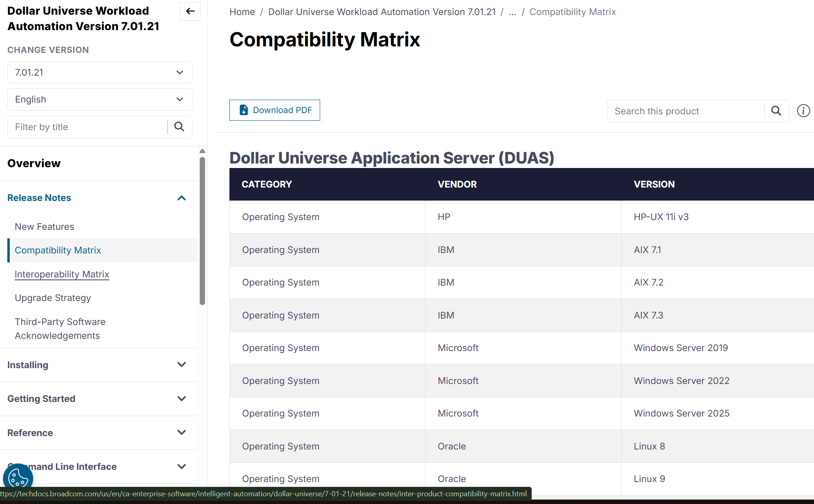Open Dollar Universe Workload Automation breadcrumb link

[x=382, y=12]
